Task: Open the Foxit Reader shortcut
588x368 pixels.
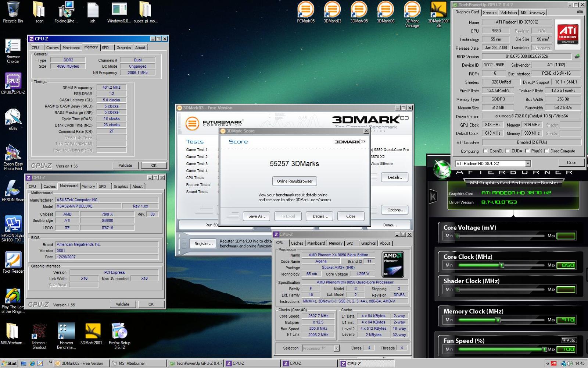Action: pyautogui.click(x=13, y=262)
